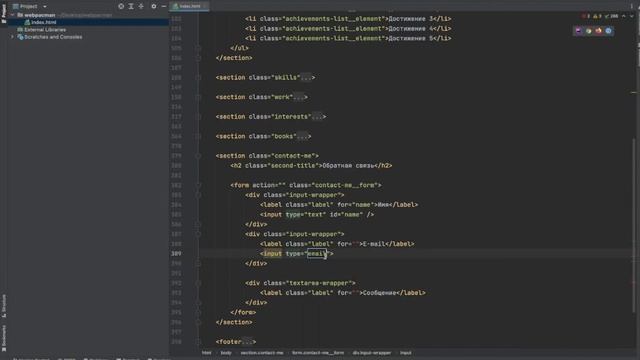Viewport: 640px width, 360px height.
Task: Click the line with label for="name"
Action: [339, 205]
